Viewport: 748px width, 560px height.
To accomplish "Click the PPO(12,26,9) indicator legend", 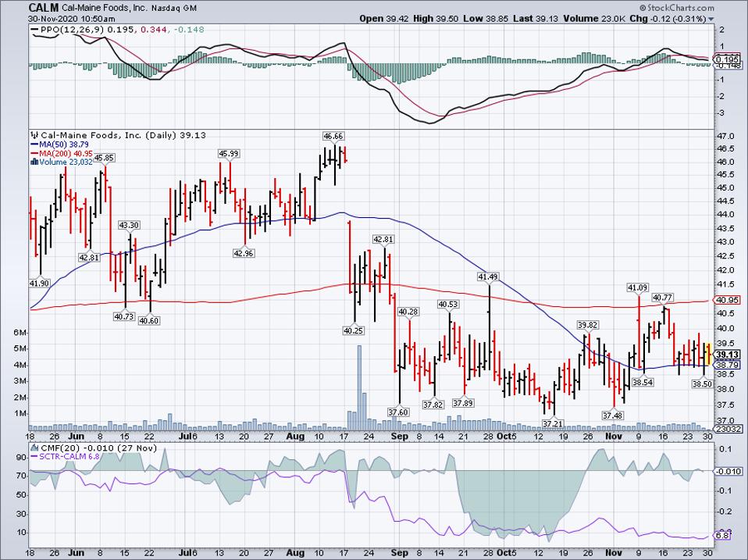I will pos(117,30).
